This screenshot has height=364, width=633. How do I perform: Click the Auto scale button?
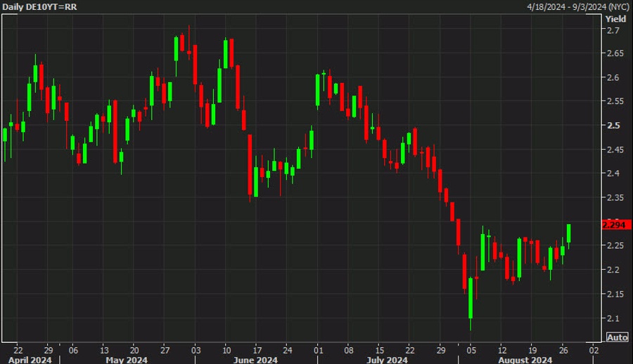coord(617,337)
